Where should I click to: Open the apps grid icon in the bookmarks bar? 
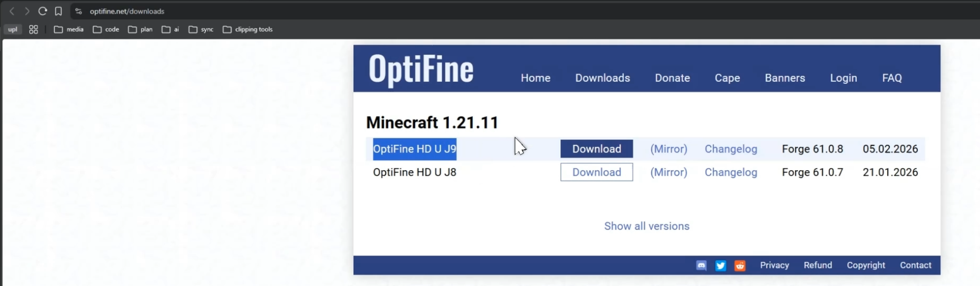click(x=33, y=30)
